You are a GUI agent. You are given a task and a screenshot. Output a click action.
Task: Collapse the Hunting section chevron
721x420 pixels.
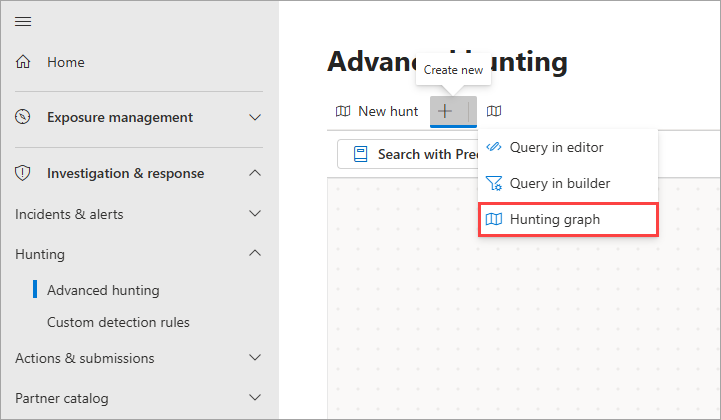click(255, 254)
